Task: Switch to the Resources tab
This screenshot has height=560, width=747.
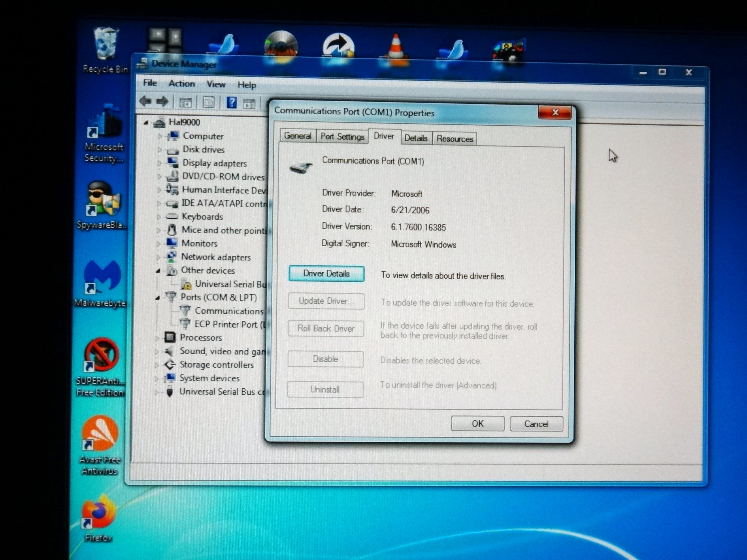Action: click(x=454, y=139)
